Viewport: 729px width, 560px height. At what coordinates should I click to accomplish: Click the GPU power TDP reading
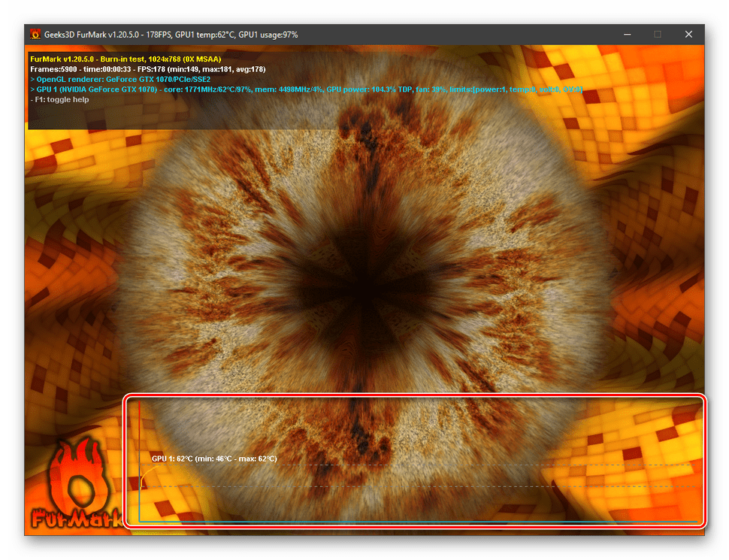pyautogui.click(x=370, y=89)
